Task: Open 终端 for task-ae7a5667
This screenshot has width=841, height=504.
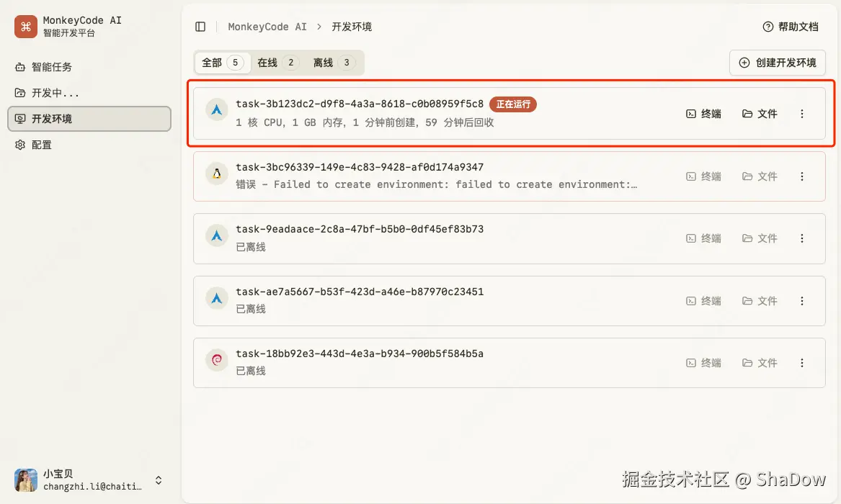Action: (x=703, y=301)
